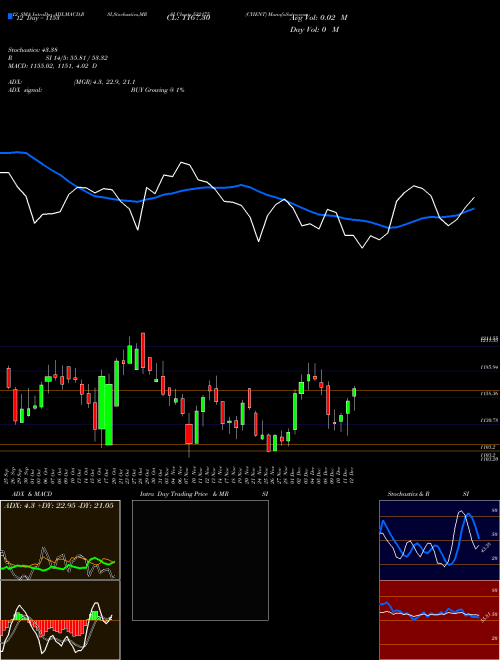Click the 'MACD: 1155.02, 1151, 4.02 D' line
Screen dimensions: 500x660
click(x=53, y=66)
